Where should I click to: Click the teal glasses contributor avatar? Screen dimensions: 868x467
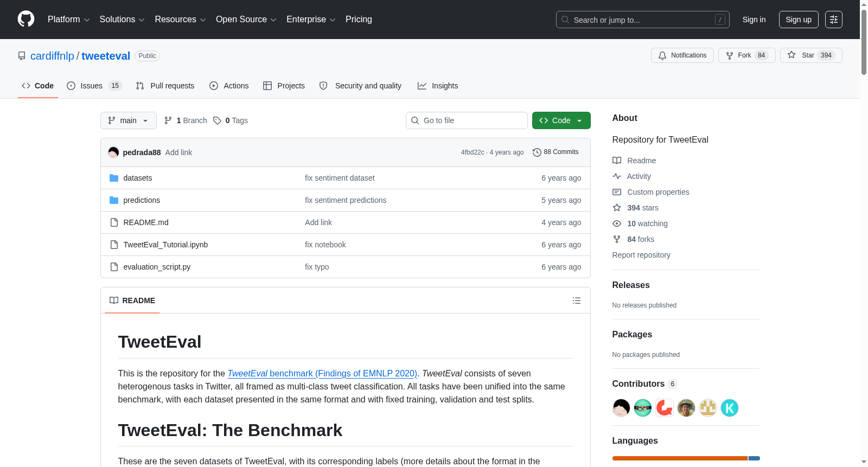643,408
